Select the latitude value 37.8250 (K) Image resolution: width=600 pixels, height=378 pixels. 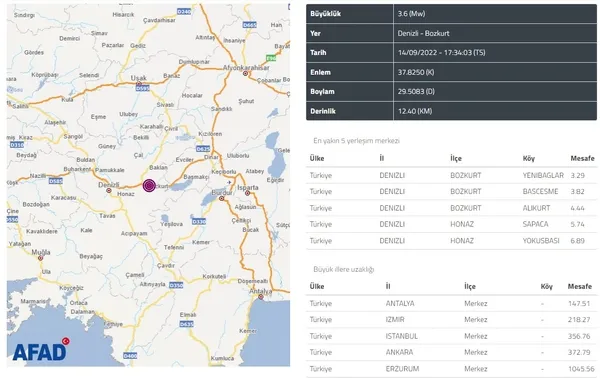(416, 72)
